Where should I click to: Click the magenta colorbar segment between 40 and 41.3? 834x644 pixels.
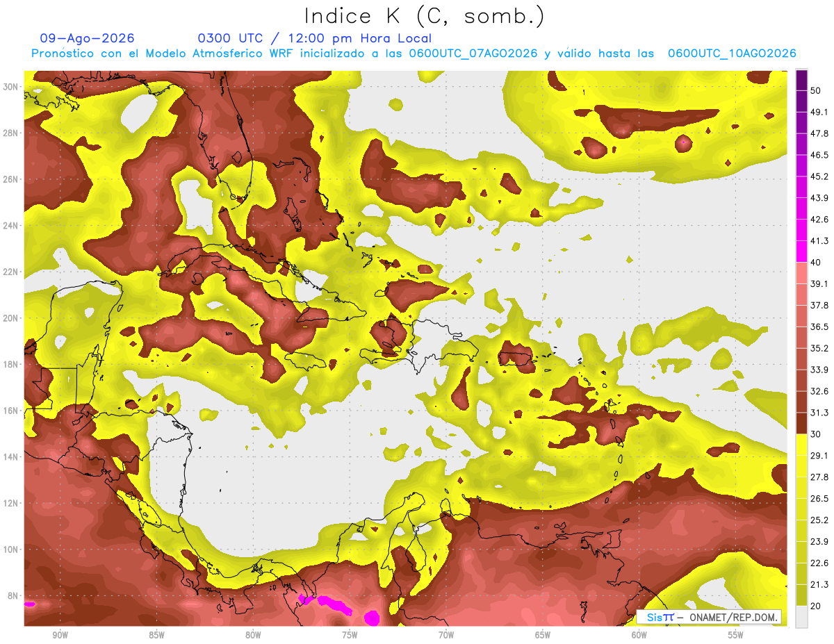point(801,251)
